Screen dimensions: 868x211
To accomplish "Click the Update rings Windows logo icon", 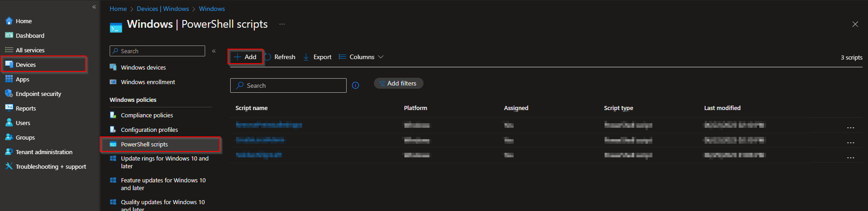I will 113,158.
